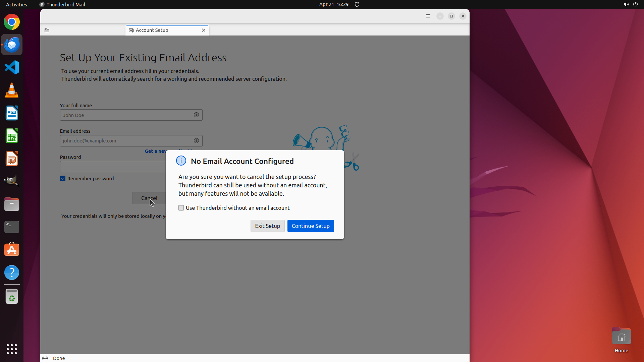Screen dimensions: 644x362
Task: Click the info icon in email address field
Action: tap(196, 141)
